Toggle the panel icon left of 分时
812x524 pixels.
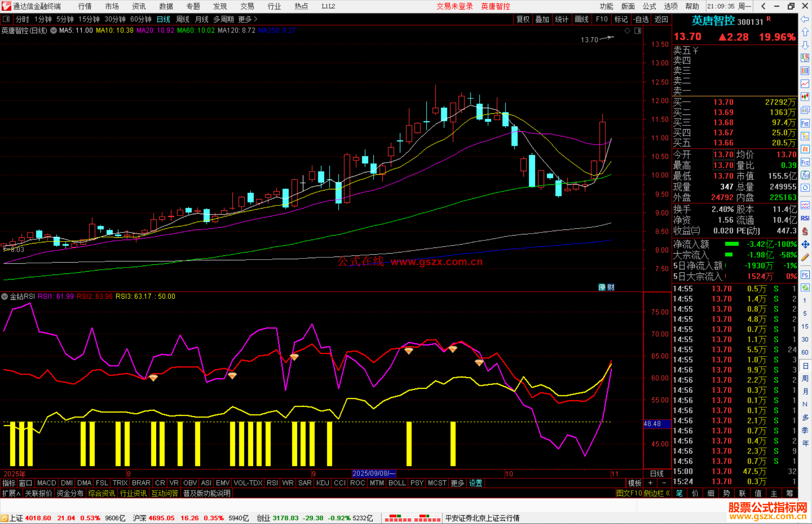pyautogui.click(x=6, y=19)
